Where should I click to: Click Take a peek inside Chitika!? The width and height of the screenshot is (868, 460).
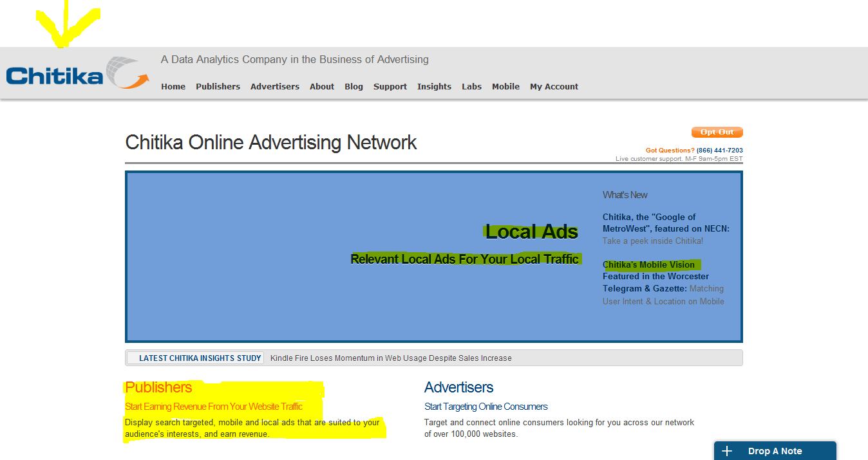(653, 241)
